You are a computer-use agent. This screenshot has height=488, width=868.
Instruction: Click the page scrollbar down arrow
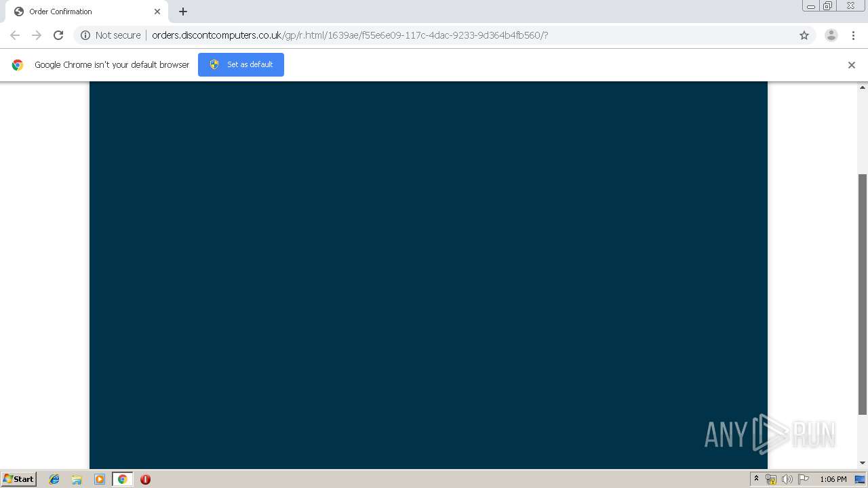(x=863, y=463)
